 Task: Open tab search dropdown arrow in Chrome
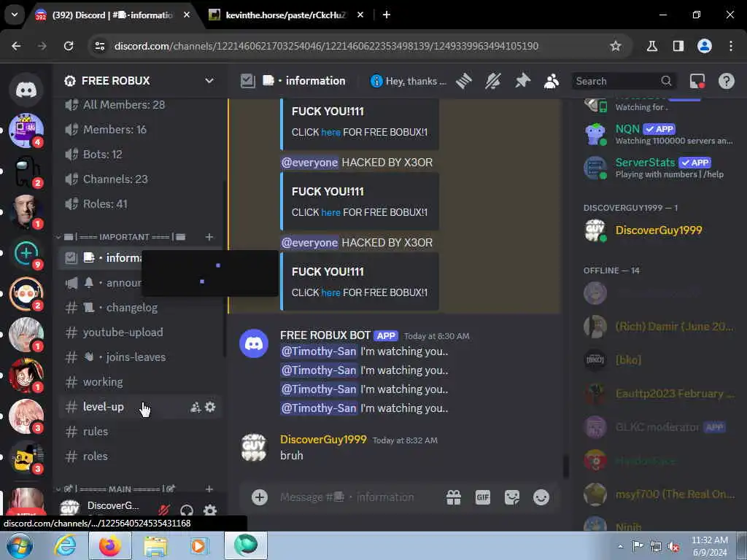15,15
